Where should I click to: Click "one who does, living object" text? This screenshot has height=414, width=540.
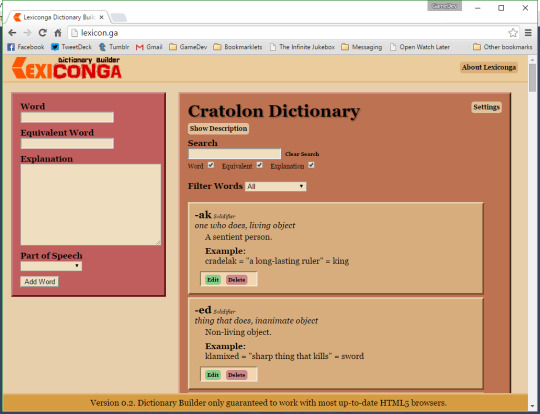[x=245, y=225]
